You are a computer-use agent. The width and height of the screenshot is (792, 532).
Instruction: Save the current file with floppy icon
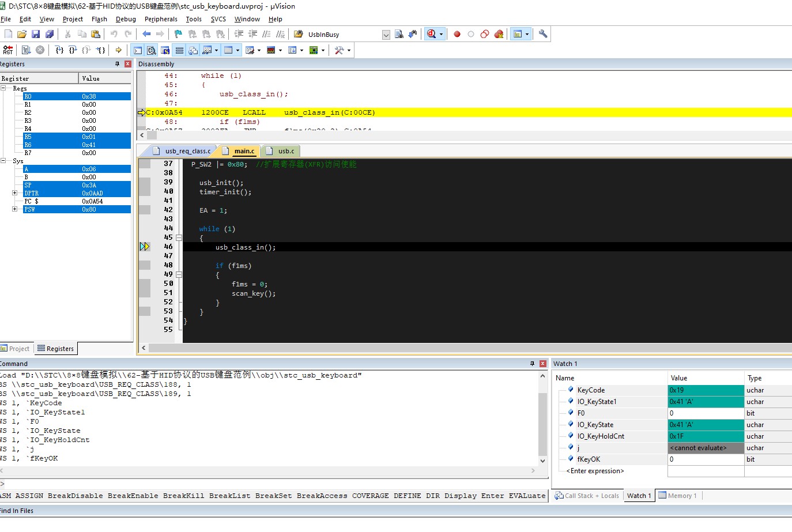click(36, 34)
